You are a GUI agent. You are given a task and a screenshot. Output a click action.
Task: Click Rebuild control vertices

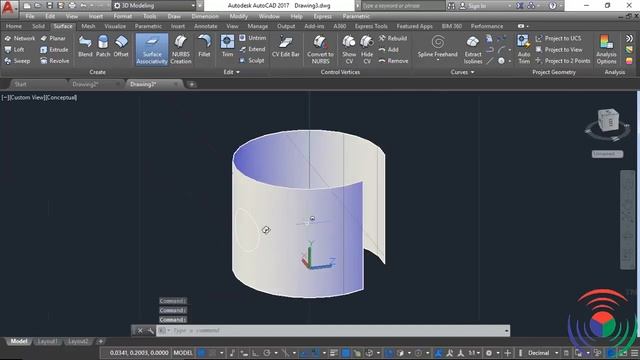point(393,38)
